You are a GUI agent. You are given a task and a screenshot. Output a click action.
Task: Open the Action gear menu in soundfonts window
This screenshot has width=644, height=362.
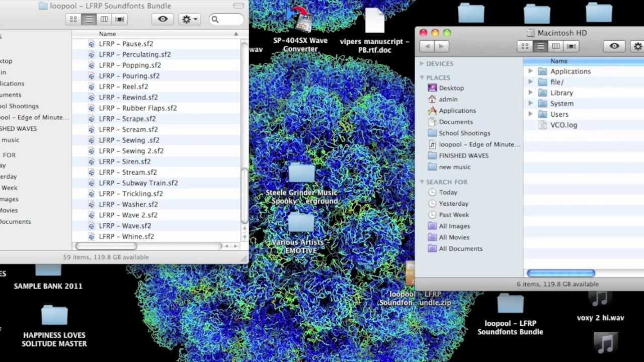coord(189,19)
